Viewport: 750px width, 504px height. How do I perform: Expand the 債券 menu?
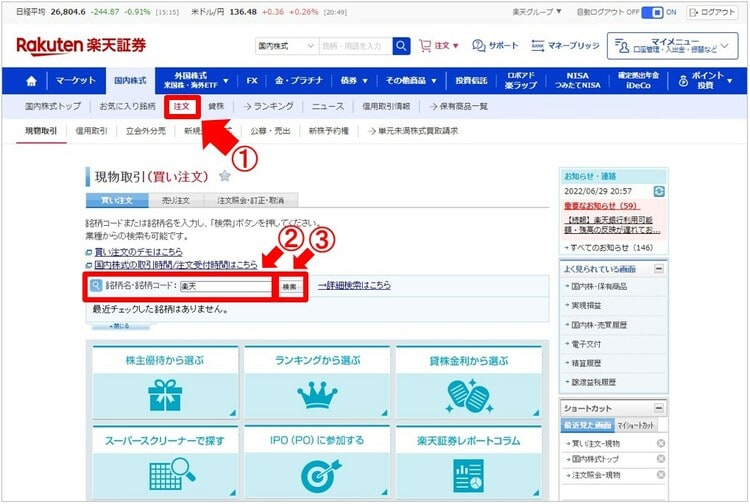coord(354,80)
